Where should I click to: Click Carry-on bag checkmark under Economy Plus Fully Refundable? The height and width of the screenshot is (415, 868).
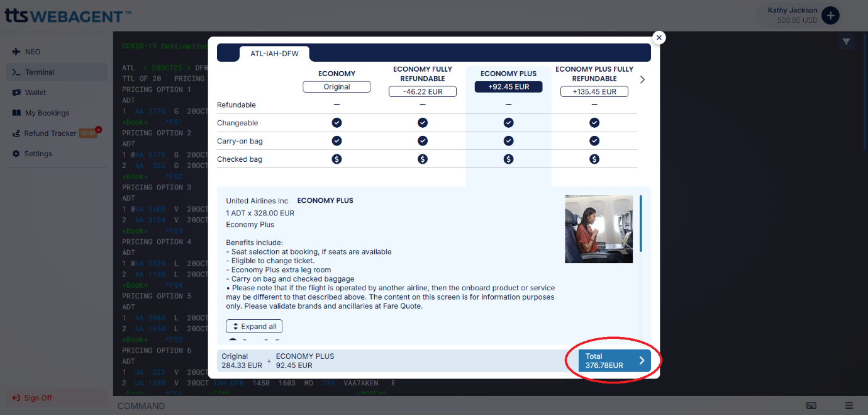point(594,141)
